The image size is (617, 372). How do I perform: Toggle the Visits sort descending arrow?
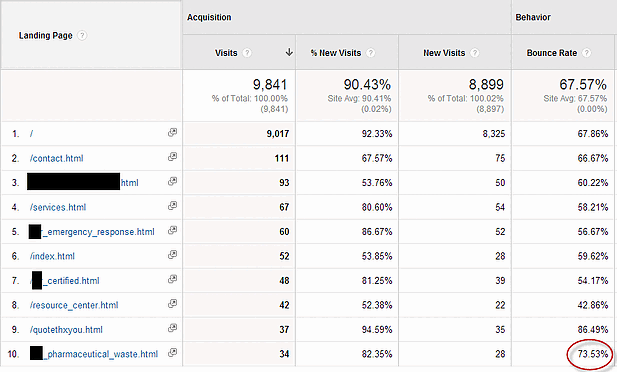pos(289,52)
